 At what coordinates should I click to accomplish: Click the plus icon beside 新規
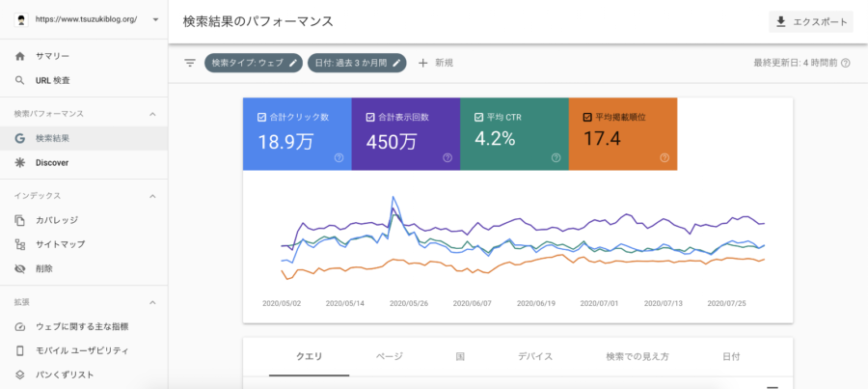coord(423,63)
